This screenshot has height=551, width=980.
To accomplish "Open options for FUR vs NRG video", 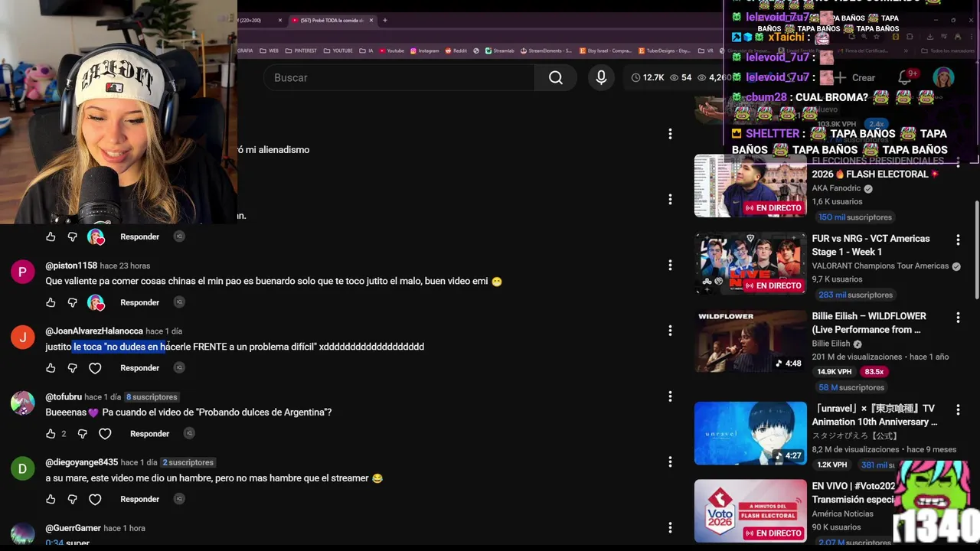I will click(x=958, y=240).
